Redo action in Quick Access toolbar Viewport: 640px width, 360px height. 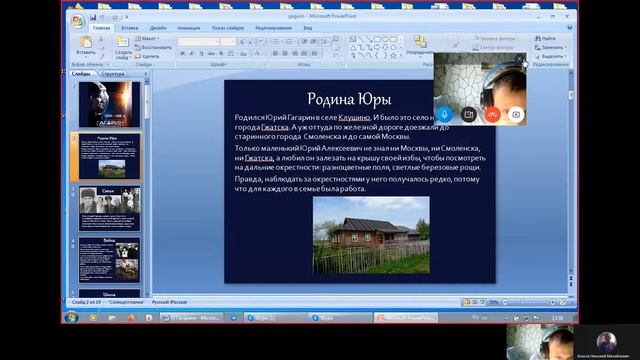coord(115,18)
